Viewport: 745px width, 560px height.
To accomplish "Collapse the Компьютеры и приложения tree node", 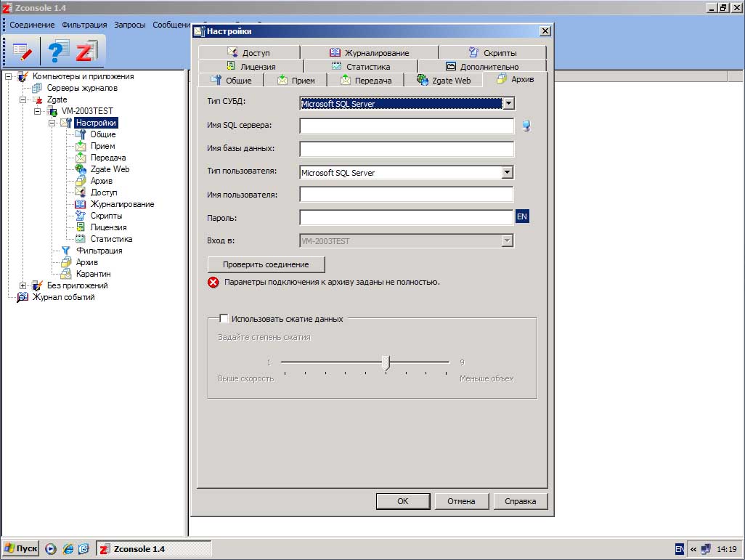I will [8, 76].
